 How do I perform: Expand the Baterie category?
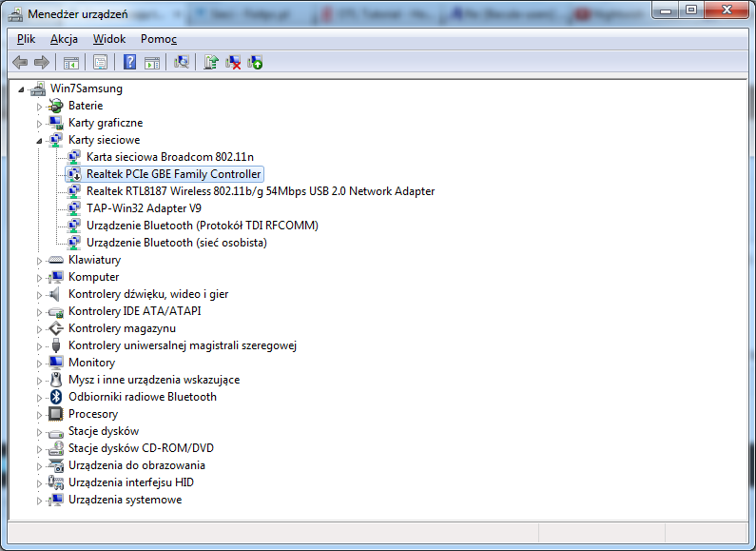tap(40, 107)
